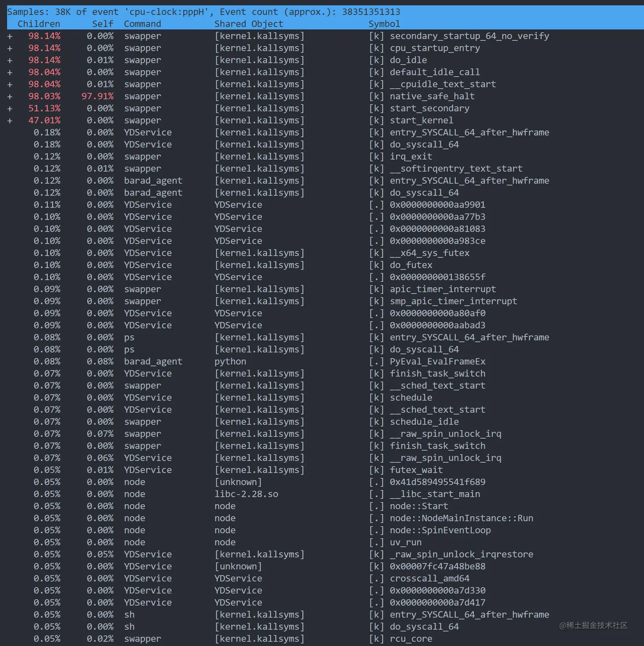Select symbol 0x41d589495541f689
This screenshot has height=646, width=644.
tap(437, 482)
